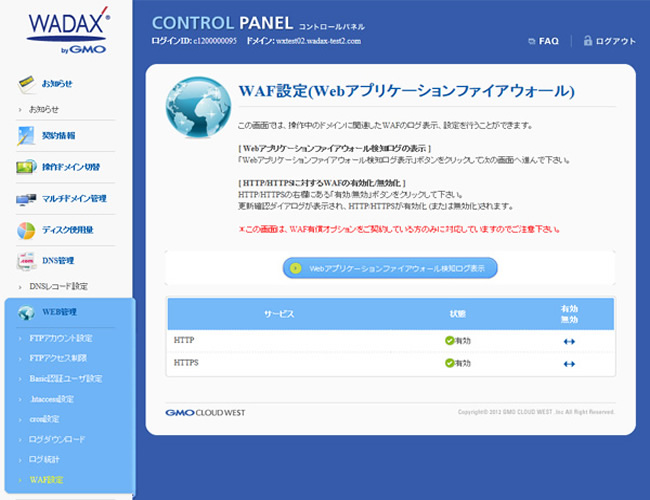Screen dimensions: 650x500
Task: Expand the お知らせ sub-item under notices
Action: coord(44,109)
